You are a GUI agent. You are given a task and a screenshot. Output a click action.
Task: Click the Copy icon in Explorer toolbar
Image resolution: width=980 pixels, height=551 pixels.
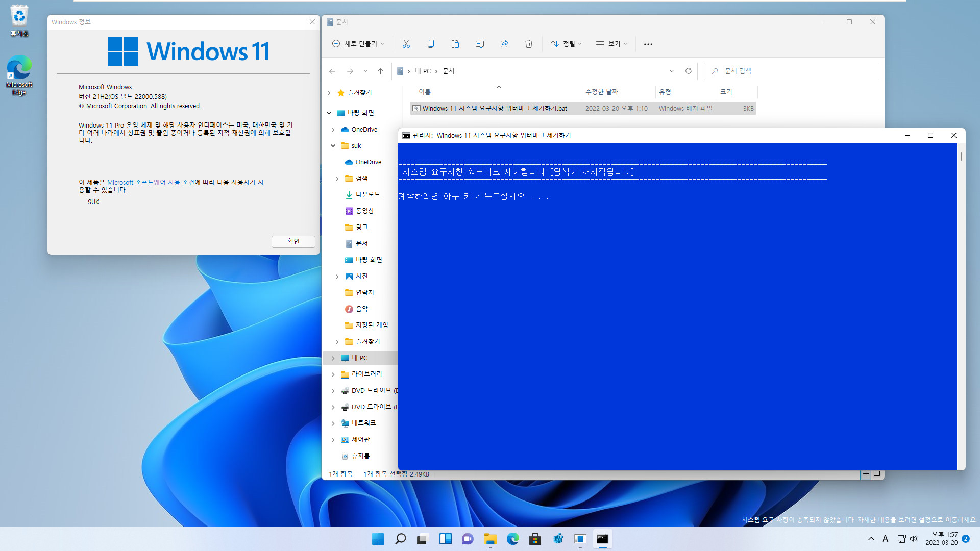[431, 44]
